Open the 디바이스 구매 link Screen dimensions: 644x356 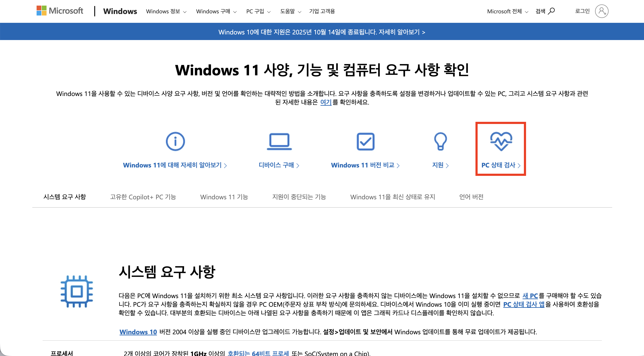(279, 165)
